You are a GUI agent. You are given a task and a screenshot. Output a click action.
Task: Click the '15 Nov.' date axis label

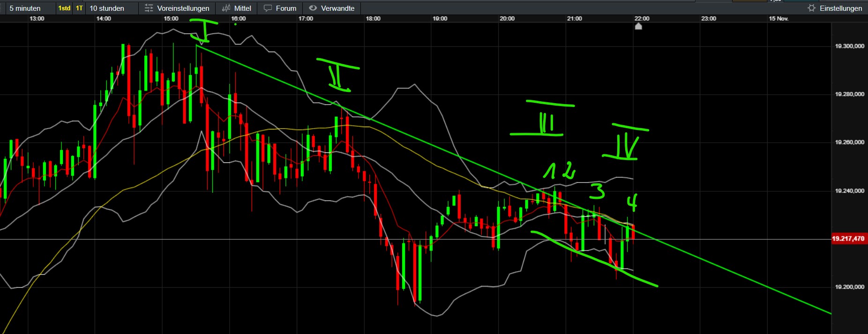tap(778, 19)
